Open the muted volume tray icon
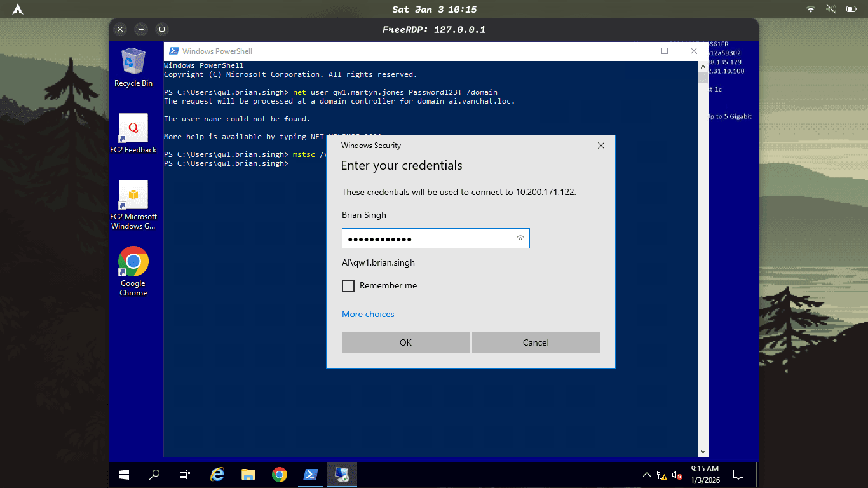The image size is (868, 488). tap(677, 475)
